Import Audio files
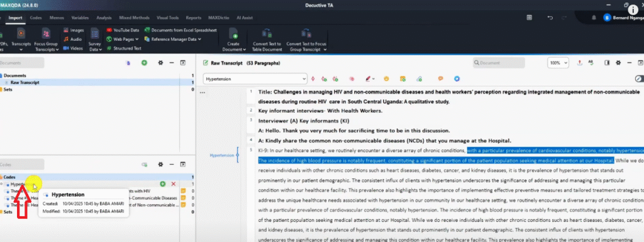 (x=73, y=39)
